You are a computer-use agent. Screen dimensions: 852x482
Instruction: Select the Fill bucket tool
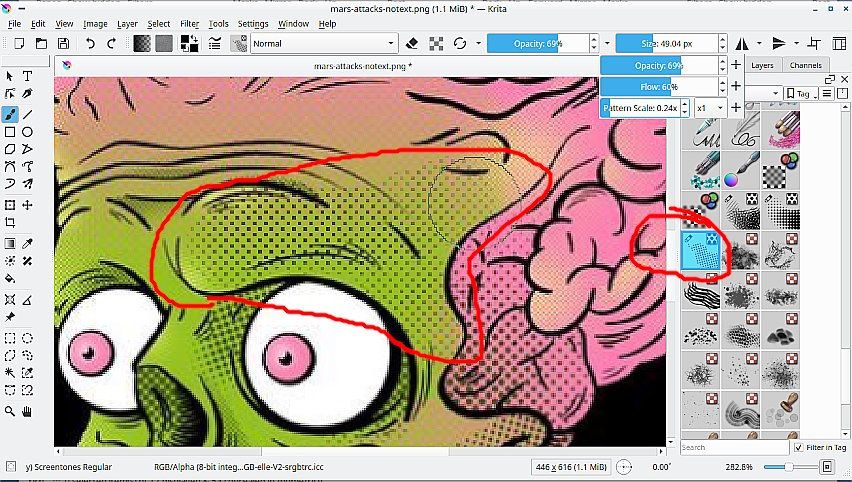10,279
